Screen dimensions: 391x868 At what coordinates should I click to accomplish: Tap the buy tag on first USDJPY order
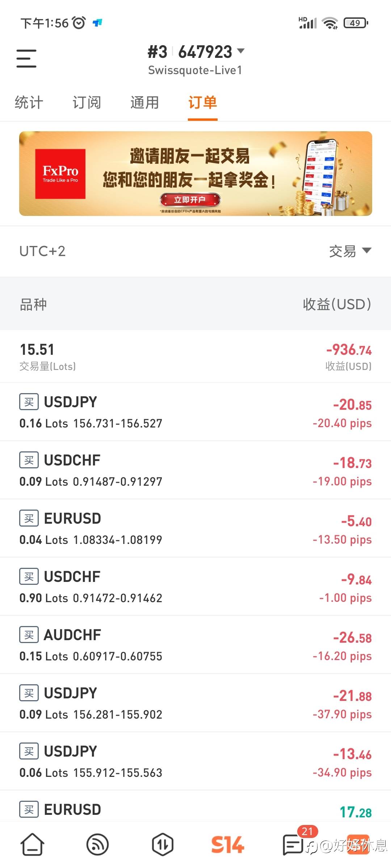coord(29,402)
